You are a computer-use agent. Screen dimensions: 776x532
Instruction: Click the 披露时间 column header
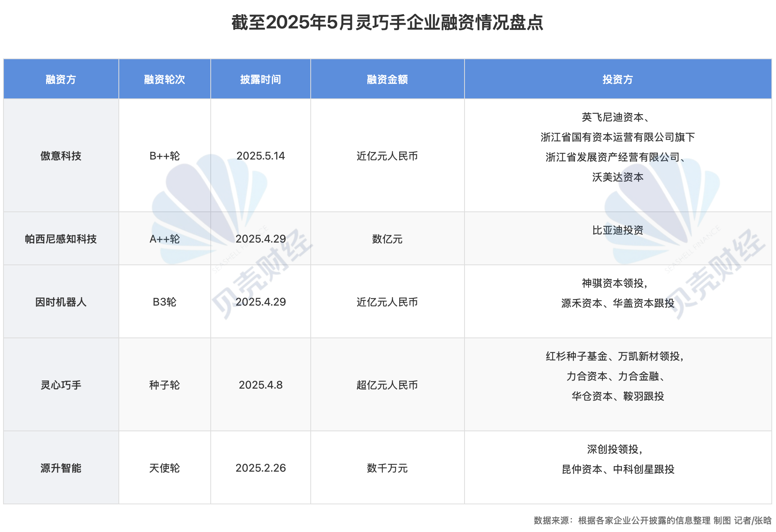pos(261,79)
